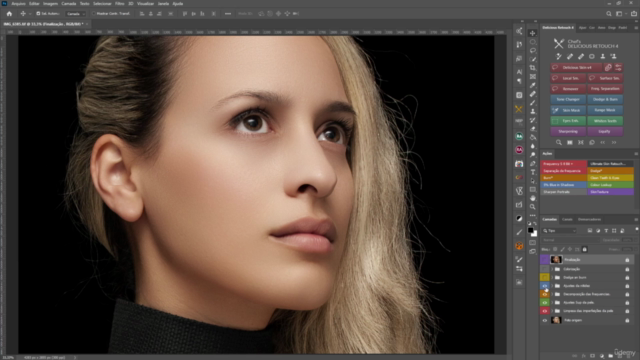The height and width of the screenshot is (360, 640).
Task: Open the layer filter Tipo dropdown
Action: coord(559,231)
